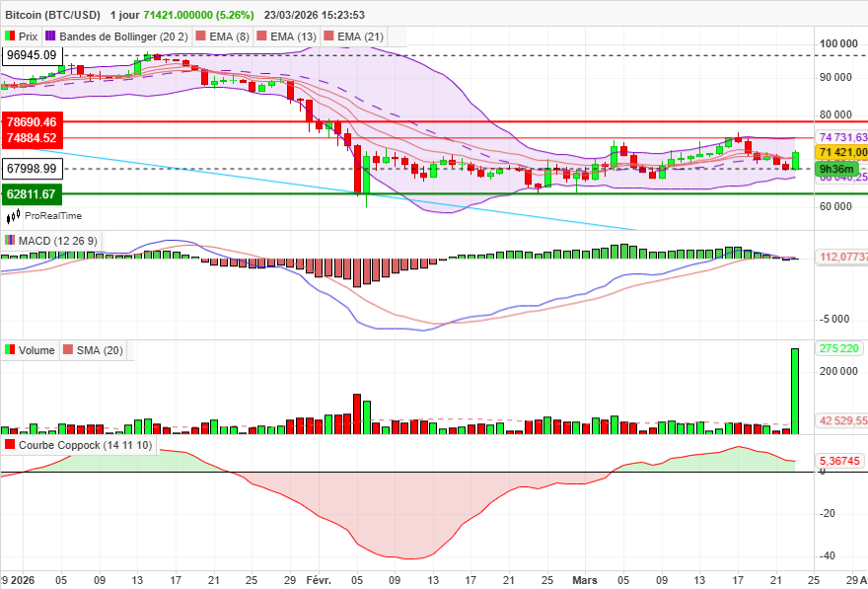Click the 67998.99 price level label
The height and width of the screenshot is (589, 868).
click(x=33, y=169)
